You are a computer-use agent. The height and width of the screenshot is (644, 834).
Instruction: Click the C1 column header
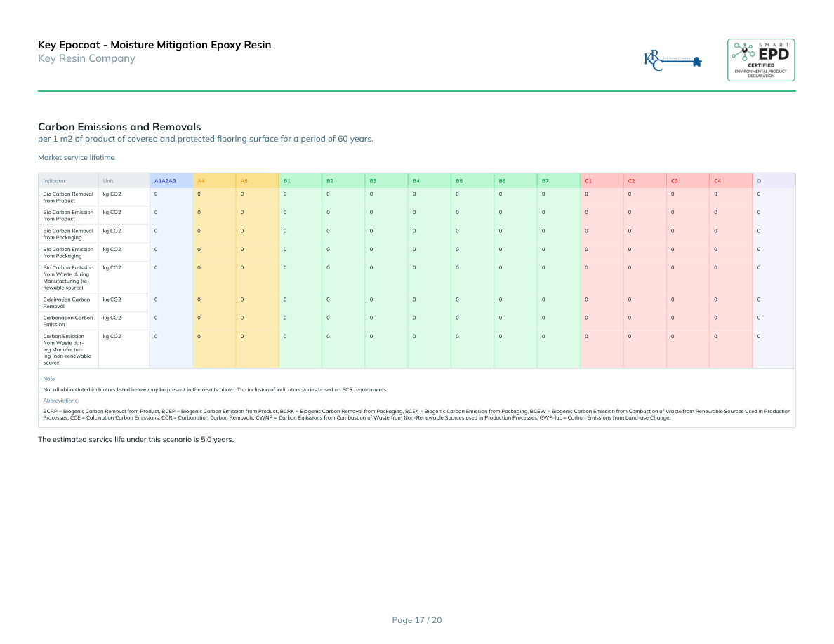588,181
